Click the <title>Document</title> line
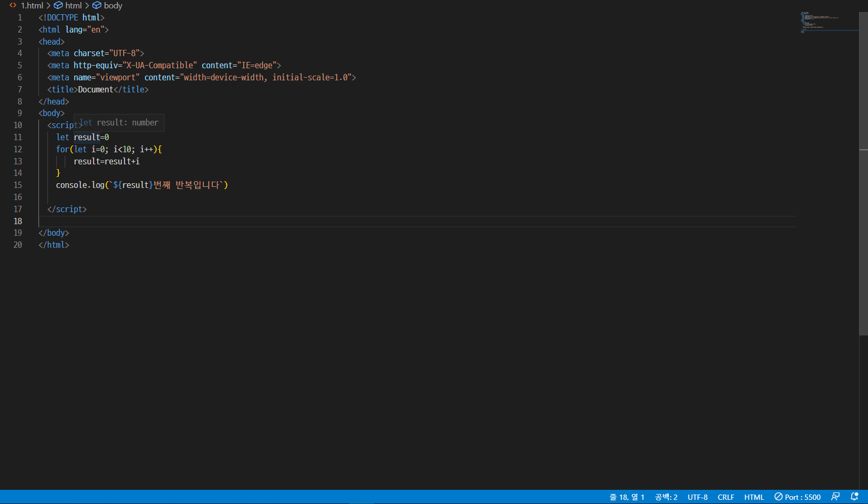Viewport: 868px width, 504px height. click(x=98, y=89)
